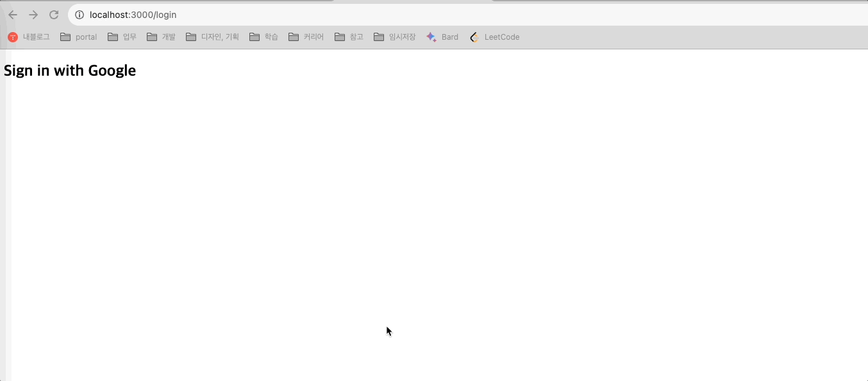Open the 내블로그 bookmark

pyautogui.click(x=29, y=37)
